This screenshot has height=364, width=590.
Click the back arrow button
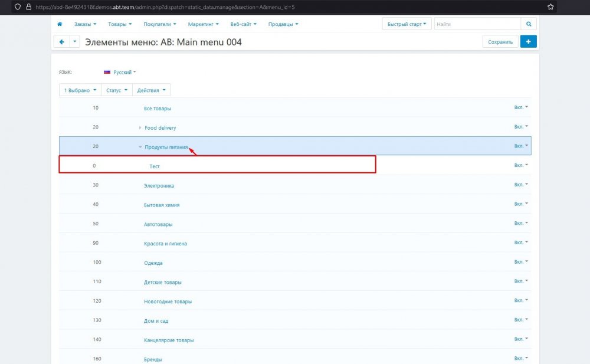pos(61,42)
